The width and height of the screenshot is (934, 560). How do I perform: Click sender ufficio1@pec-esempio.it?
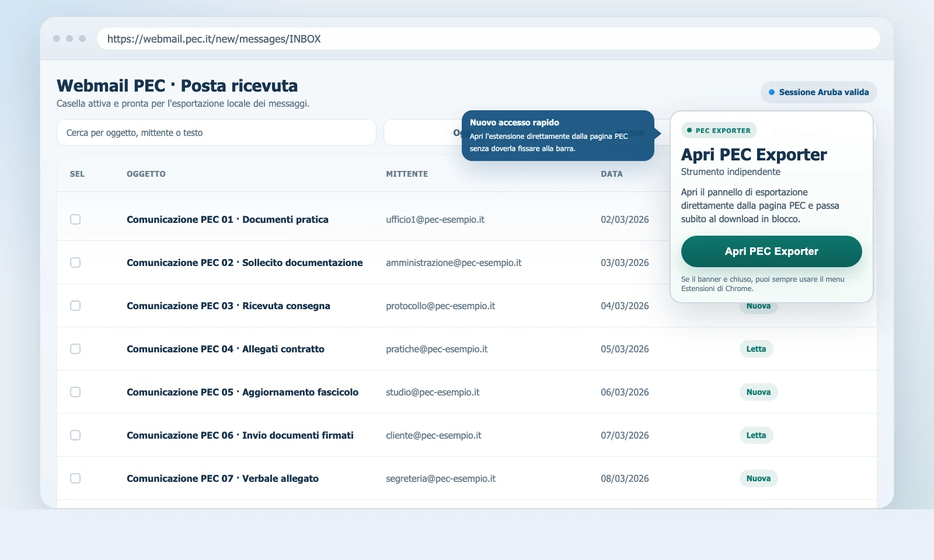click(435, 219)
